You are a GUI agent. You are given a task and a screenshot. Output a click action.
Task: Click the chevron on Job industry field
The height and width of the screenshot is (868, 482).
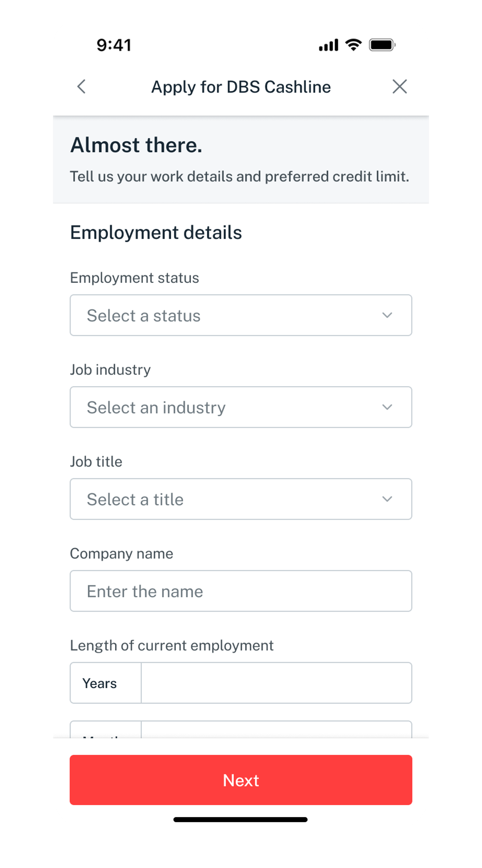[x=387, y=407]
